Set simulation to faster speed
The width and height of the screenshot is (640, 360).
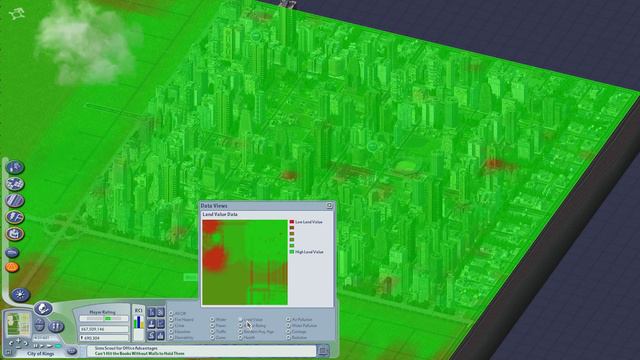point(49,346)
